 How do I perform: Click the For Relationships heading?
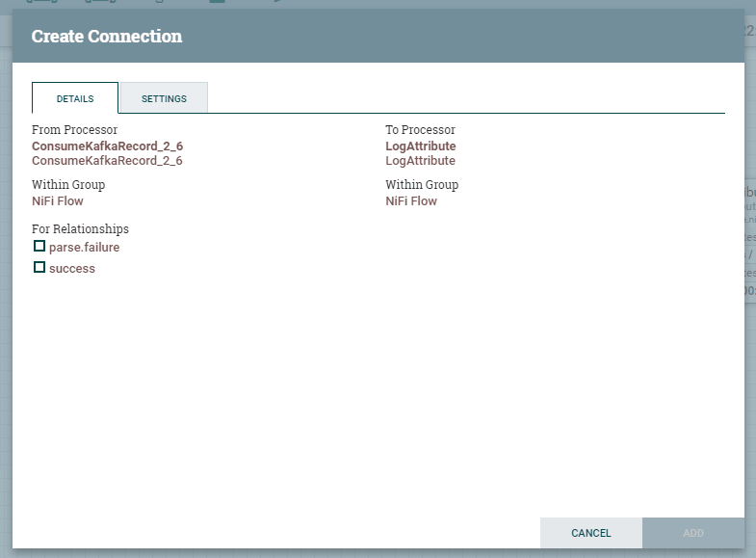click(81, 229)
